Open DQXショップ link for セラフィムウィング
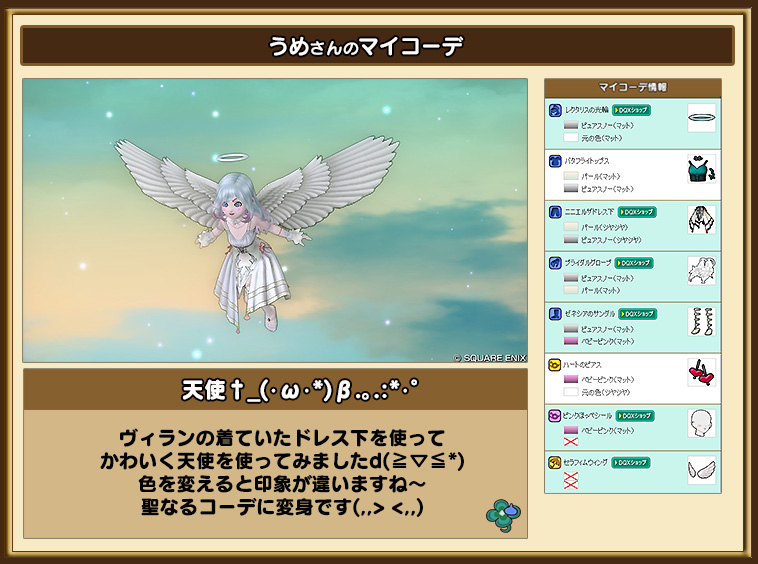 pos(631,463)
